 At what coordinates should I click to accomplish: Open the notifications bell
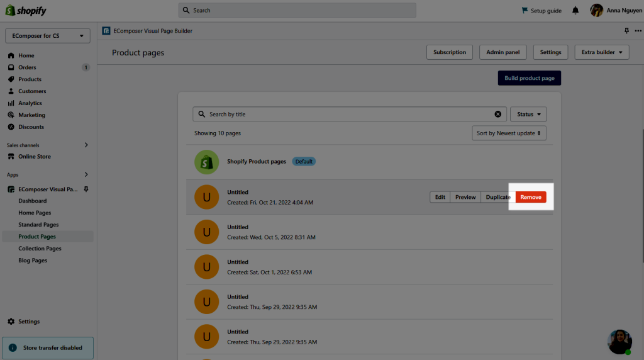click(x=575, y=10)
